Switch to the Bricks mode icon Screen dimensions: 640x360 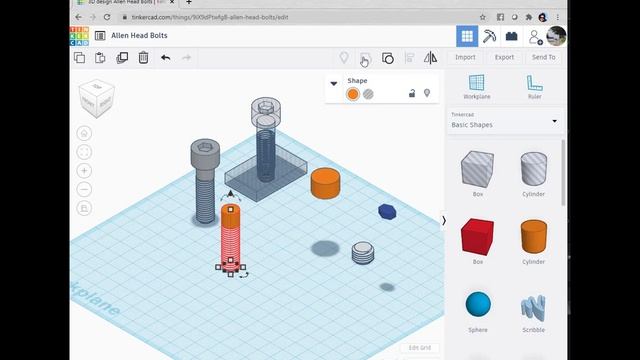(x=511, y=36)
